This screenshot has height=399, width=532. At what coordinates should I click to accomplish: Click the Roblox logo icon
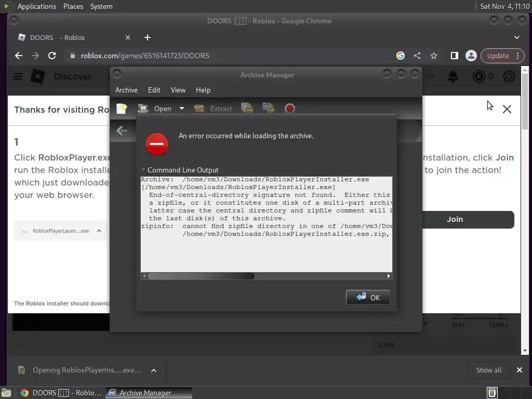point(37,76)
